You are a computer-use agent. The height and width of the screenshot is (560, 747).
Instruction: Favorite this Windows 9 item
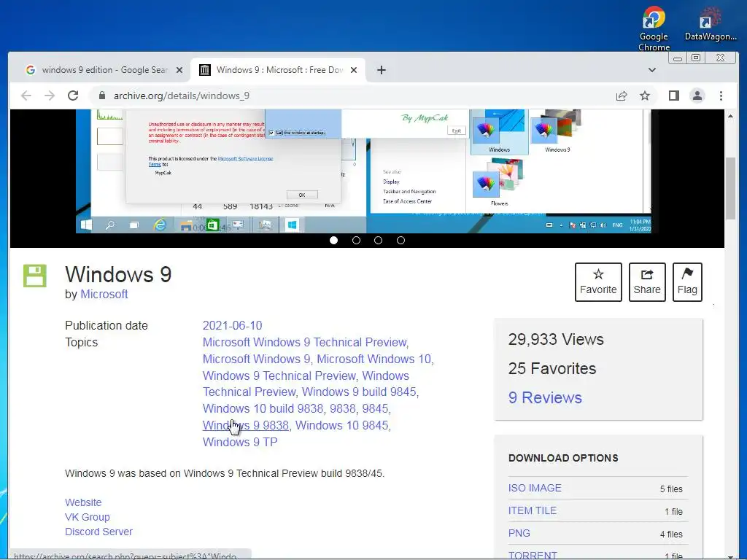coord(598,282)
